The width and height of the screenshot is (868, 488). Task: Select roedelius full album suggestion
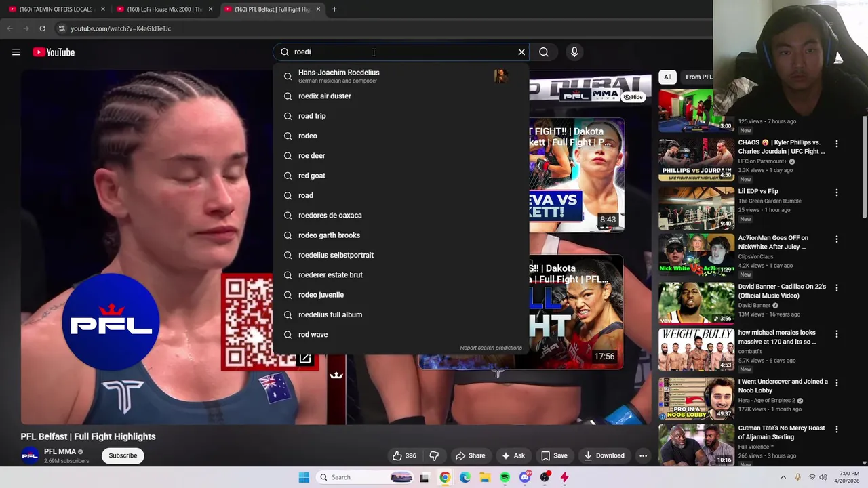click(401, 314)
